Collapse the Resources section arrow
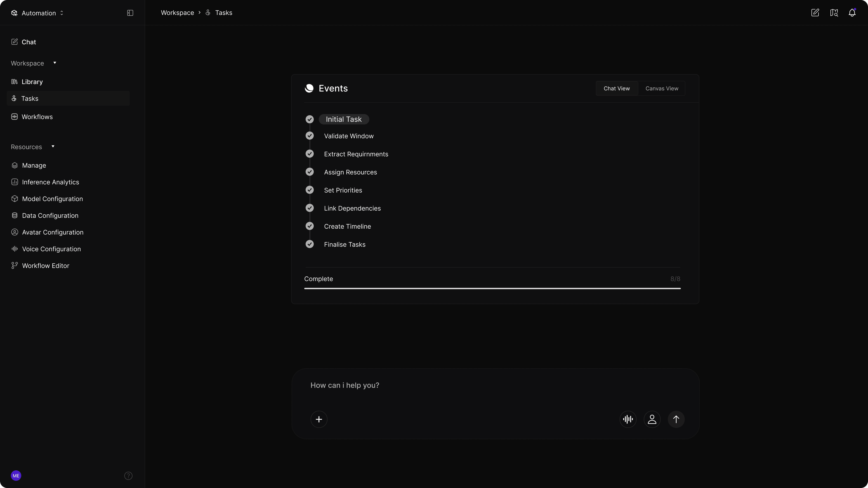 53,146
